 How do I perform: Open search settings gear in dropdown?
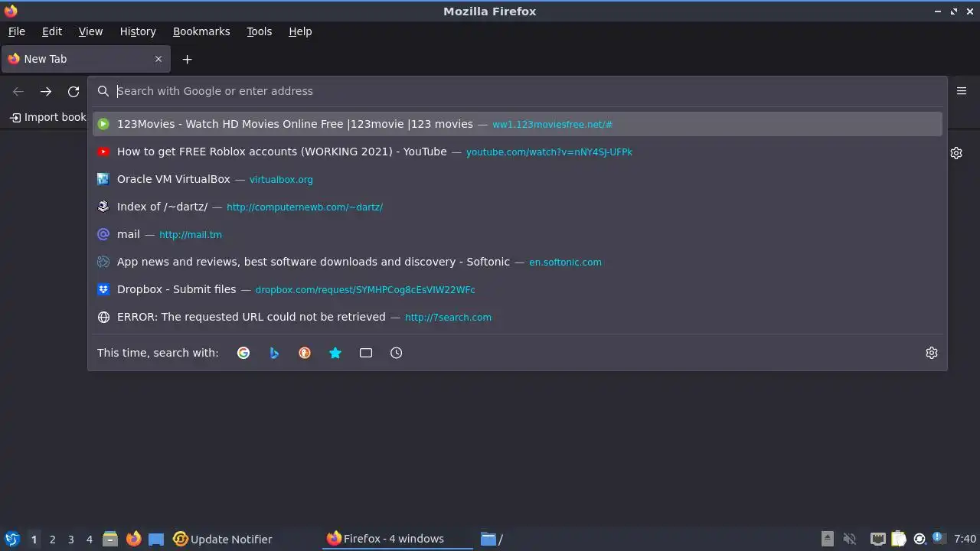point(932,353)
